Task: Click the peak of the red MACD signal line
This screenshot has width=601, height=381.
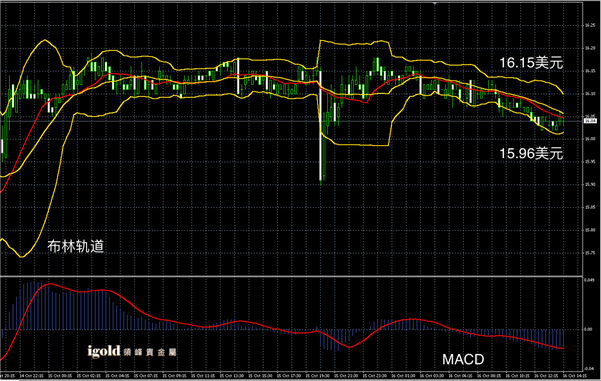Action: pyautogui.click(x=50, y=284)
